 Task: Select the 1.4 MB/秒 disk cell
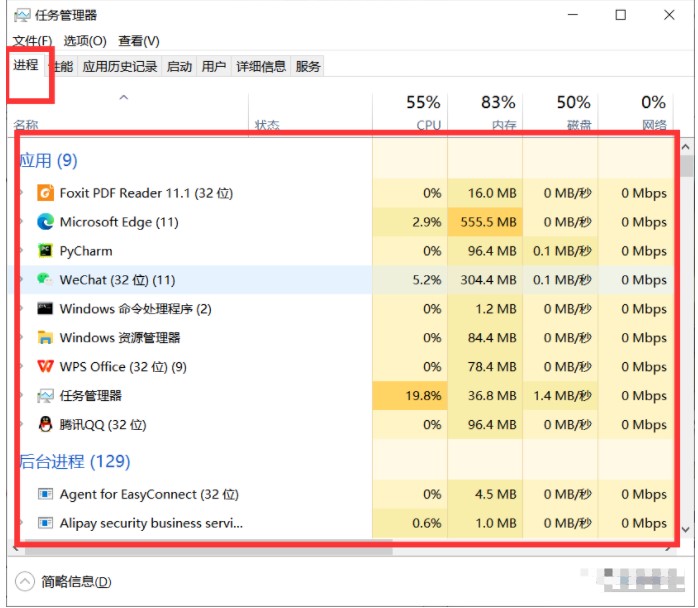pos(560,395)
